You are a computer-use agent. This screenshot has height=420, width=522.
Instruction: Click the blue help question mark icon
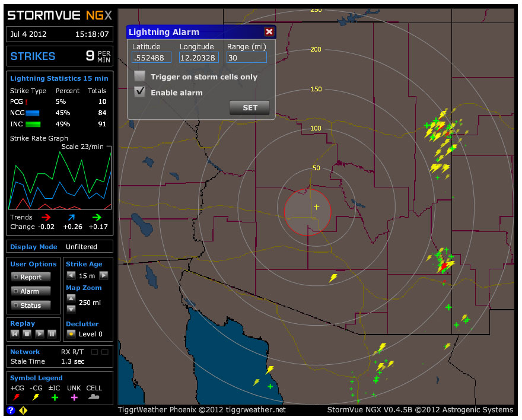point(11,410)
